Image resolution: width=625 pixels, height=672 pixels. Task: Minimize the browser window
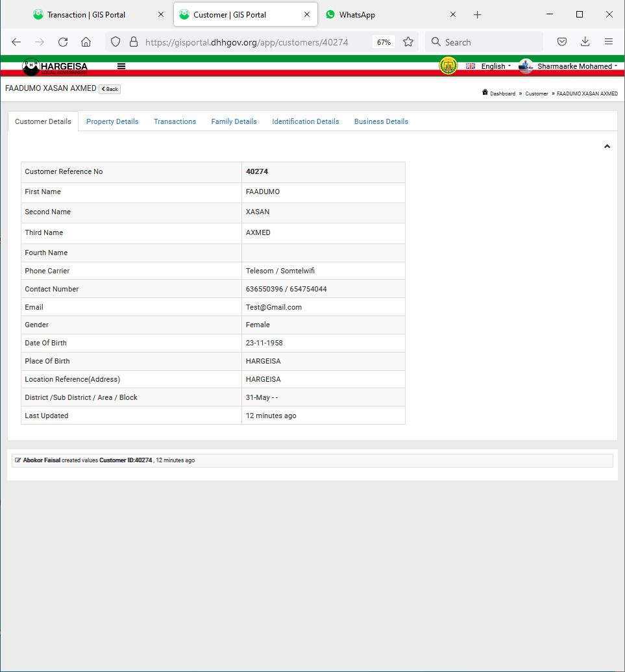(550, 14)
